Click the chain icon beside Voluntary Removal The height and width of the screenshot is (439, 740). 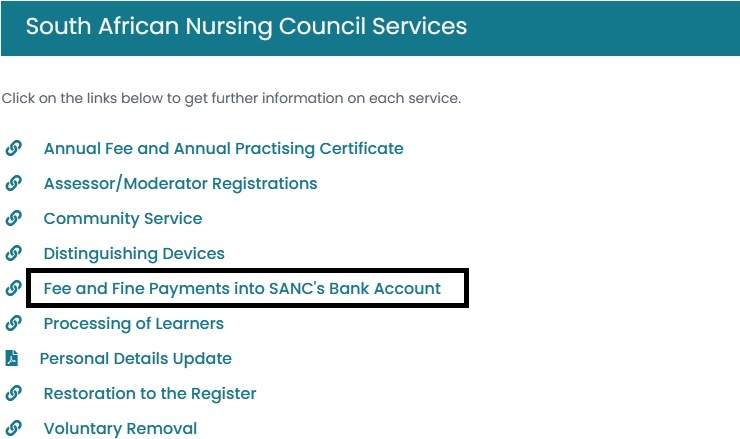pos(14,429)
